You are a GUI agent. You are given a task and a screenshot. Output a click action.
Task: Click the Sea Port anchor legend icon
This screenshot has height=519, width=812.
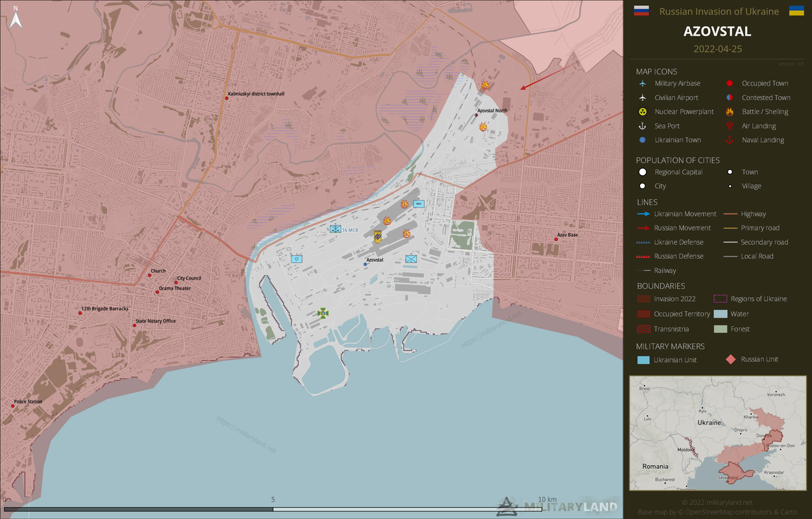(643, 126)
